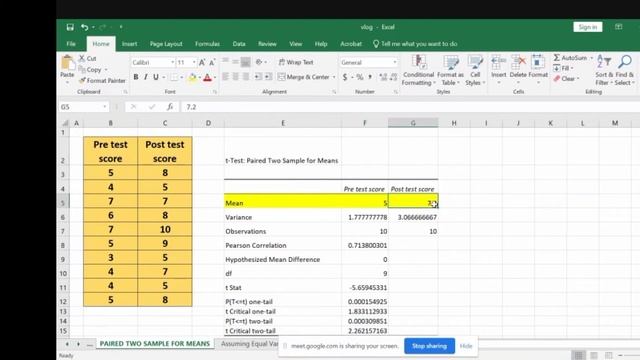This screenshot has height=360, width=640.
Task: Toggle Underline formatting
Action: click(x=156, y=77)
